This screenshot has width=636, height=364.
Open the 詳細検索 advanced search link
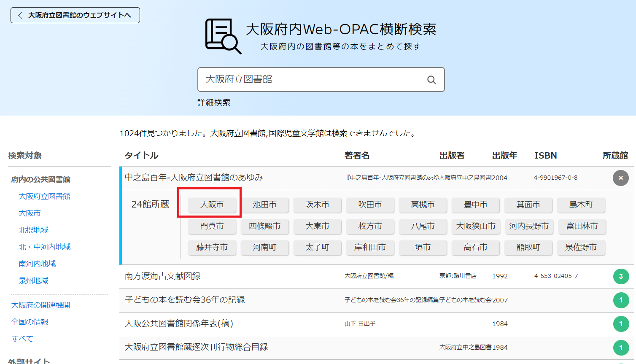click(214, 102)
